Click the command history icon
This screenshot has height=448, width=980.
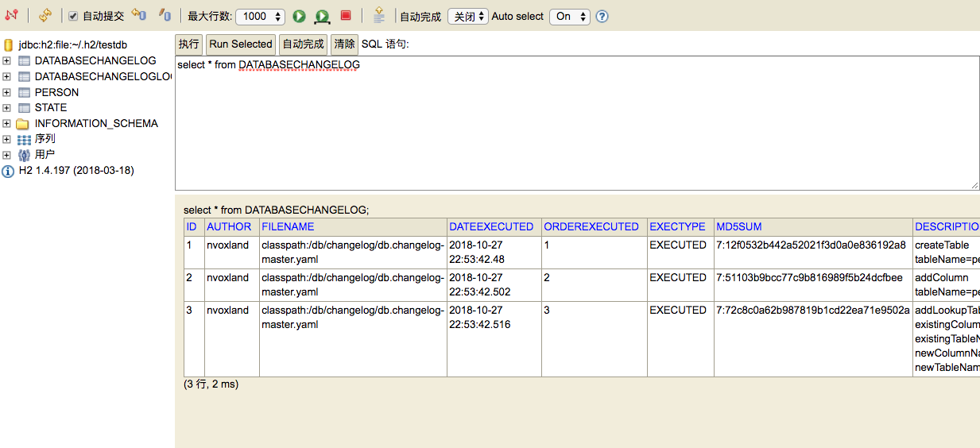pyautogui.click(x=379, y=15)
